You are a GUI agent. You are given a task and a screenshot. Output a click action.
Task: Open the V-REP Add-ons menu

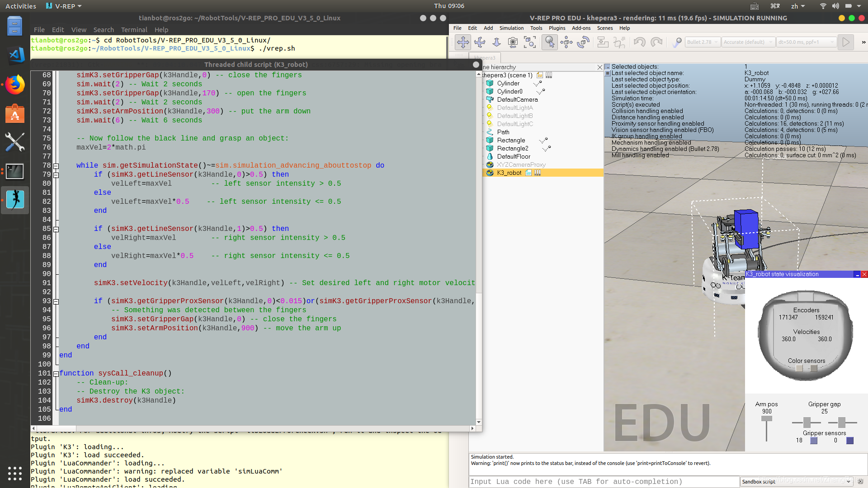click(x=581, y=28)
